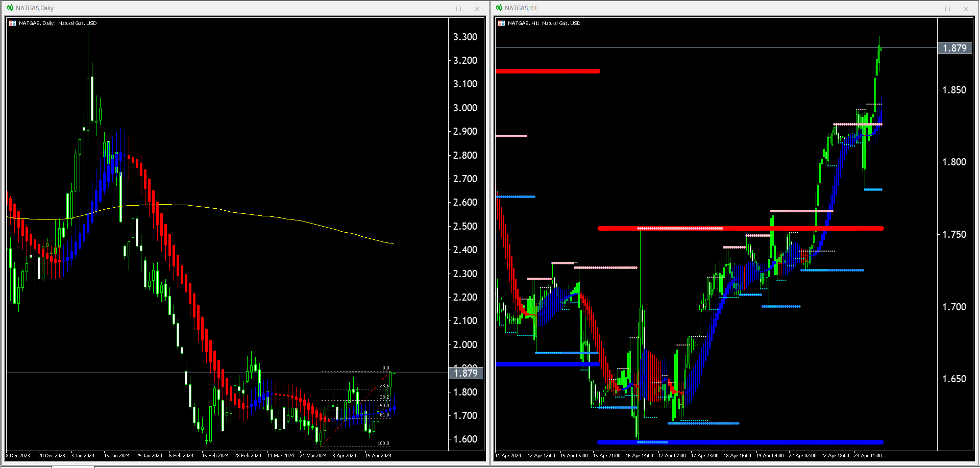Image resolution: width=980 pixels, height=468 pixels.
Task: Click the 1.800 price level on H1 axis
Action: (954, 162)
